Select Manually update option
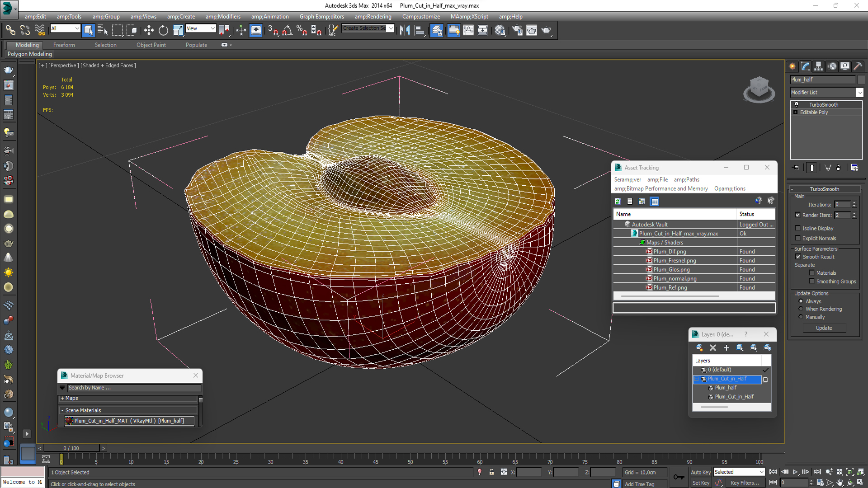Viewport: 868px width, 488px height. click(801, 317)
